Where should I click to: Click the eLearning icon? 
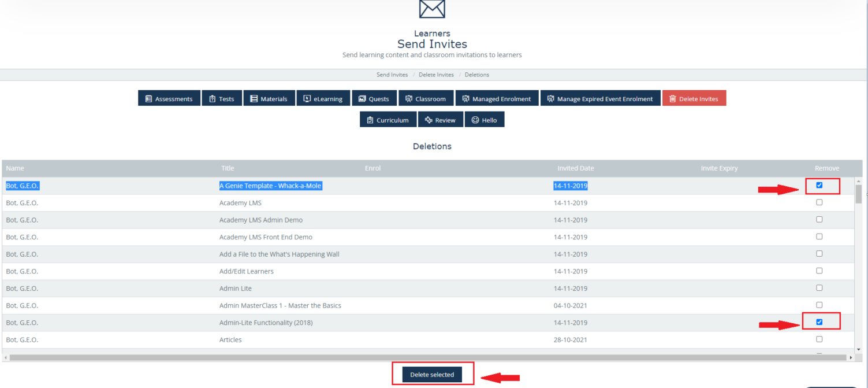307,99
